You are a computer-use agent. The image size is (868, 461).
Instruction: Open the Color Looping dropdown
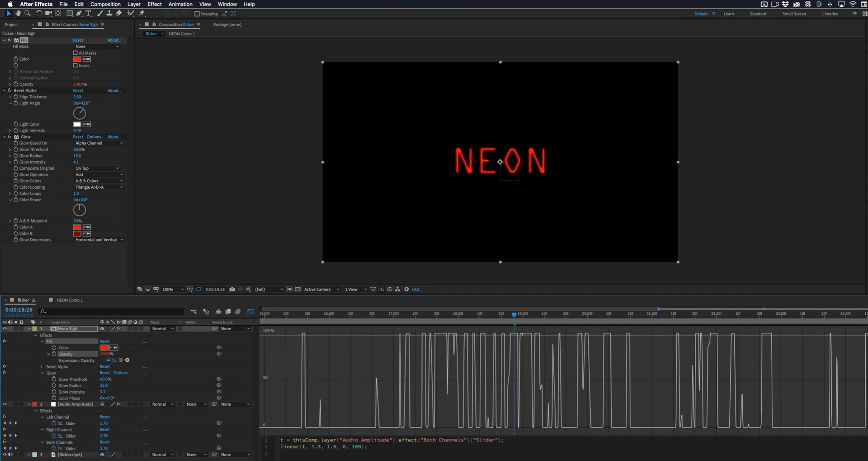(99, 187)
